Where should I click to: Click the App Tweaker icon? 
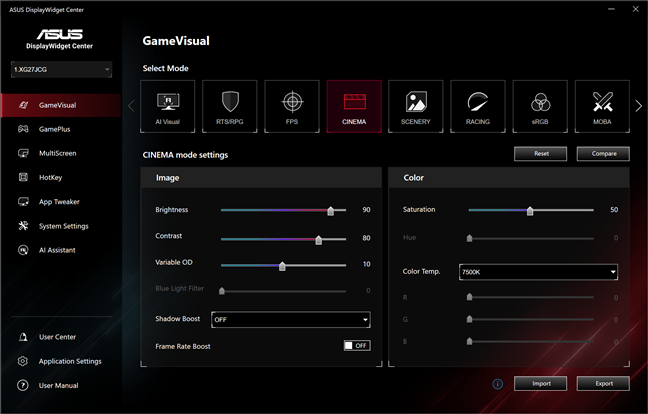tap(23, 202)
